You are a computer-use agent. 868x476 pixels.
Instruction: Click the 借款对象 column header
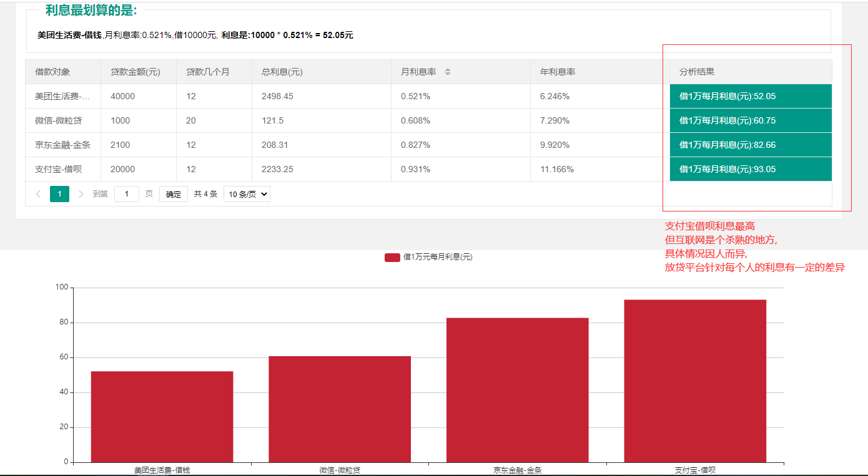63,72
